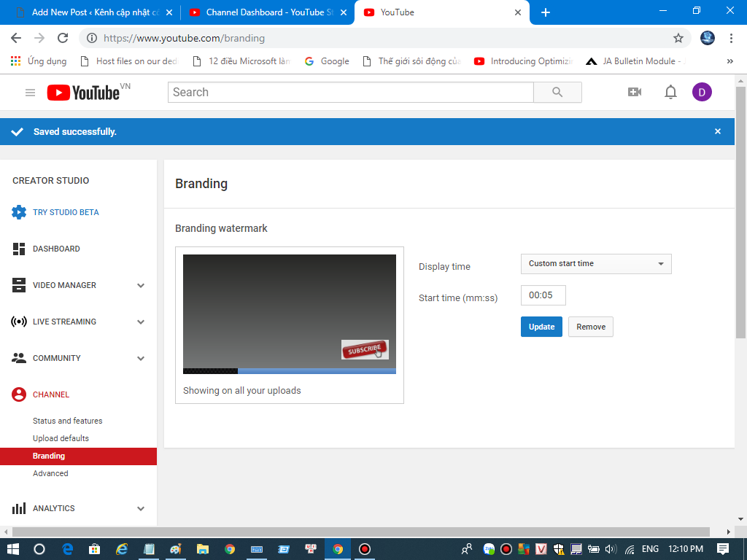
Task: Open File Explorer from the taskbar
Action: [202, 549]
